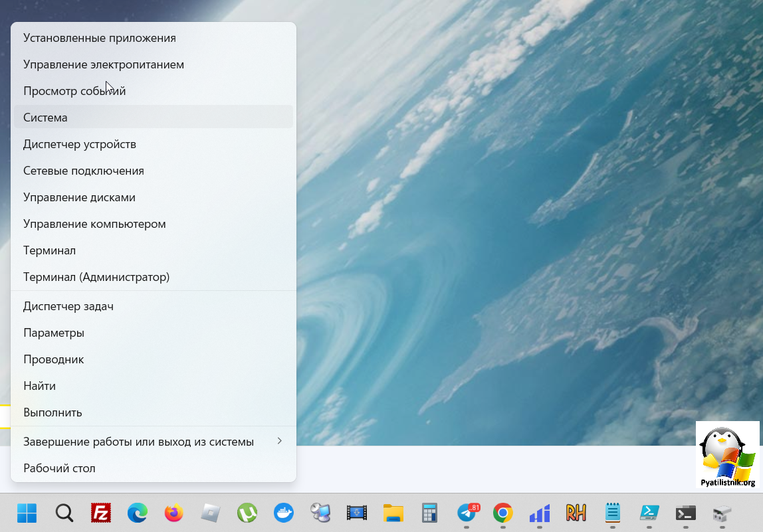The image size is (763, 532).
Task: Open 'Установленные приложения' menu item
Action: coord(154,38)
